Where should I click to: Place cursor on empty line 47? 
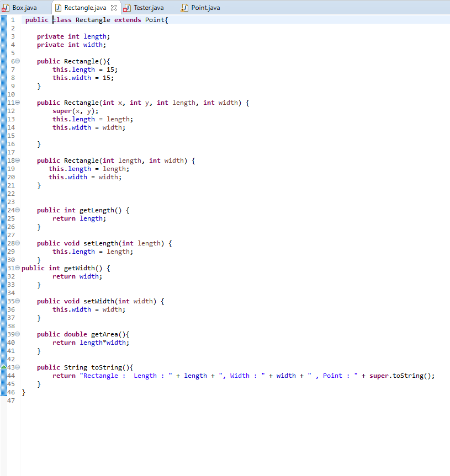click(x=234, y=400)
